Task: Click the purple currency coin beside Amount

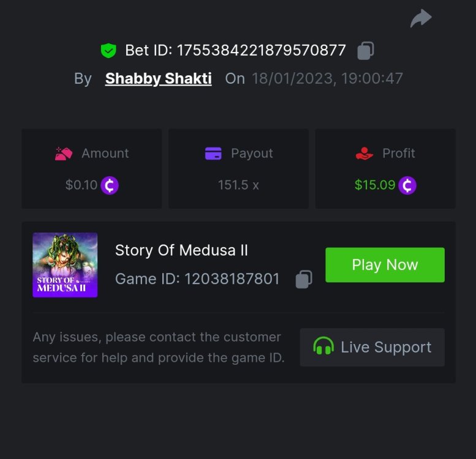Action: 110,185
